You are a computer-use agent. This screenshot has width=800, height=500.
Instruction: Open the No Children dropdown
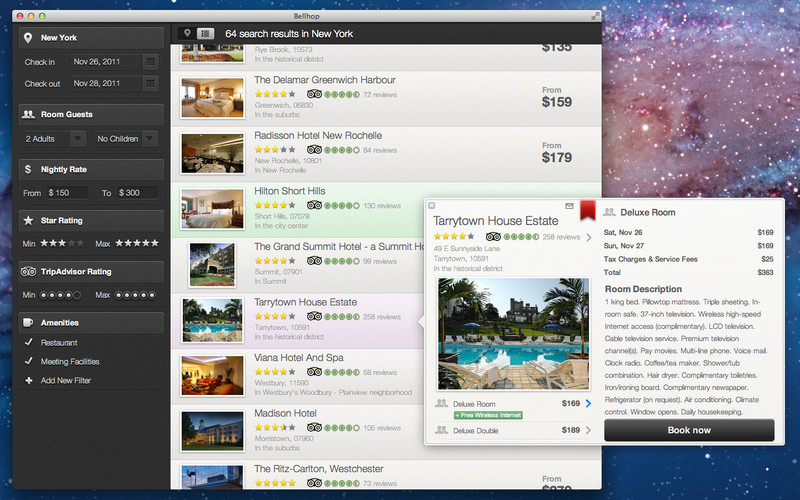(126, 139)
